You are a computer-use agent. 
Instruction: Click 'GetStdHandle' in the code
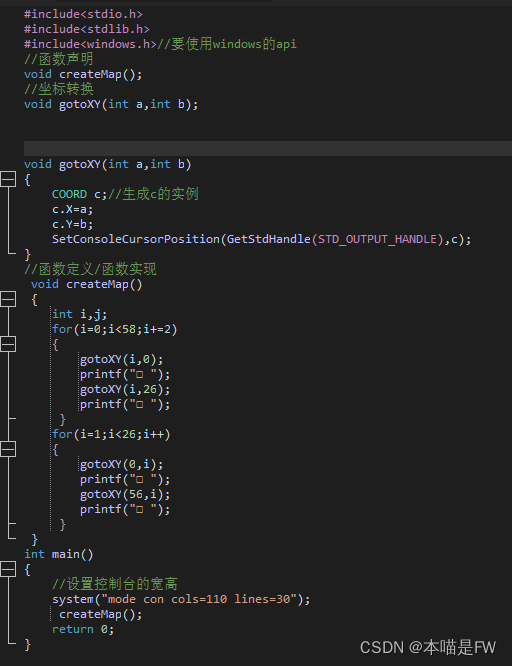pyautogui.click(x=269, y=239)
